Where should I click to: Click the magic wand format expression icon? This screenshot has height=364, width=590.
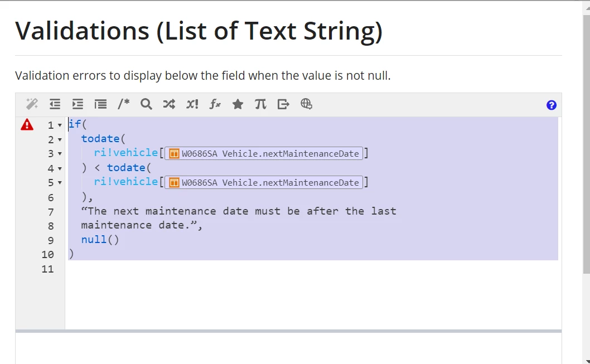[x=32, y=104]
